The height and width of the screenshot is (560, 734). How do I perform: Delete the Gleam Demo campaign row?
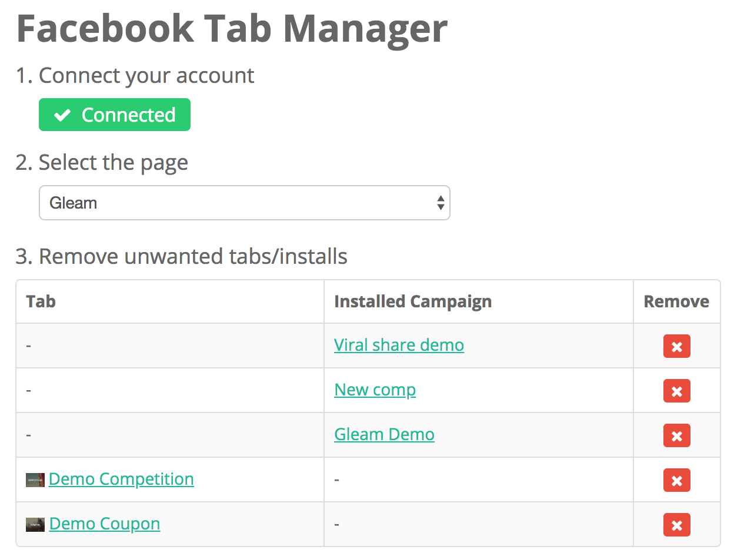coord(676,435)
